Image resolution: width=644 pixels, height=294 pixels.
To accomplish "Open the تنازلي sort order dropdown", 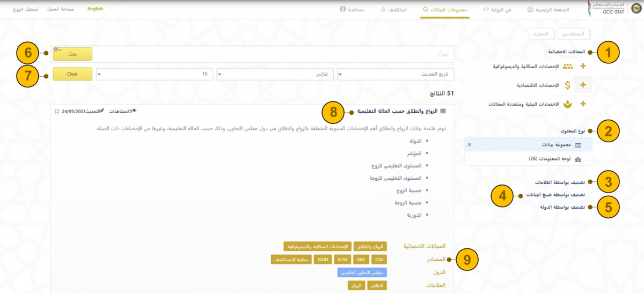I will (275, 73).
